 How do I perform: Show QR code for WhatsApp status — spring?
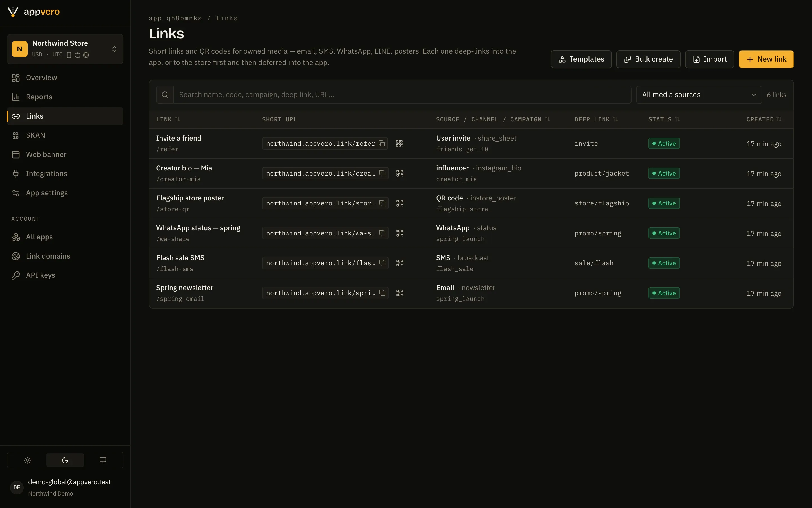400,233
